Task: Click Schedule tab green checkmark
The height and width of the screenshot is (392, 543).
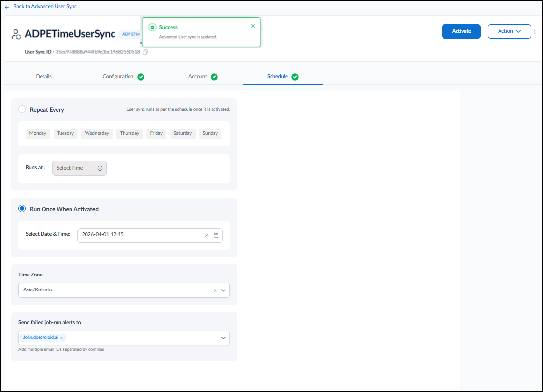Action: click(295, 77)
